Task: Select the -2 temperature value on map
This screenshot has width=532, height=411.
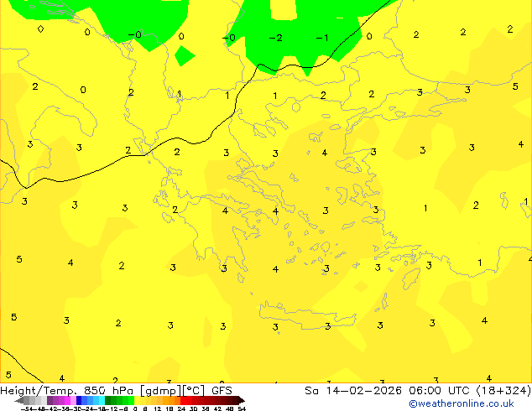Action: click(x=275, y=38)
